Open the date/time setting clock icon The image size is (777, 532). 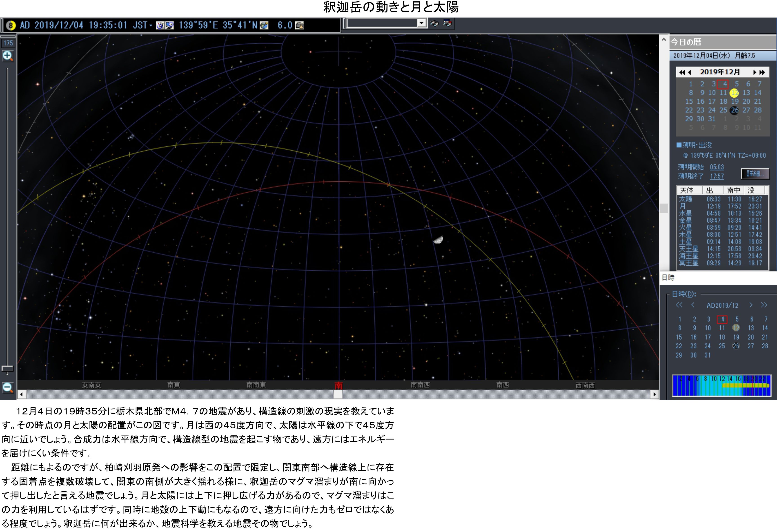(160, 25)
